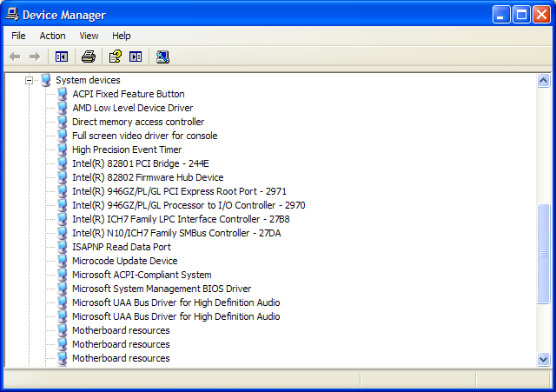
Task: Click the System devices category icon
Action: pyautogui.click(x=45, y=80)
